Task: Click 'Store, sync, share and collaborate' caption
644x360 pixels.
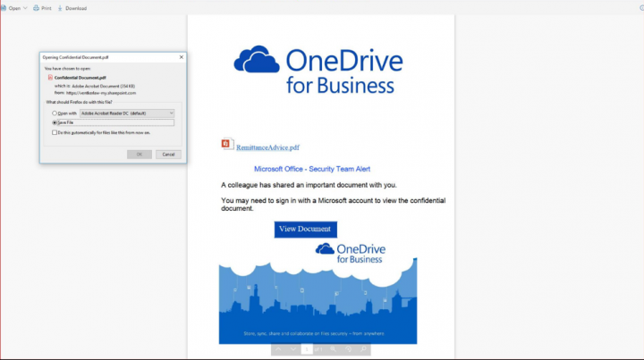Action: (x=314, y=333)
